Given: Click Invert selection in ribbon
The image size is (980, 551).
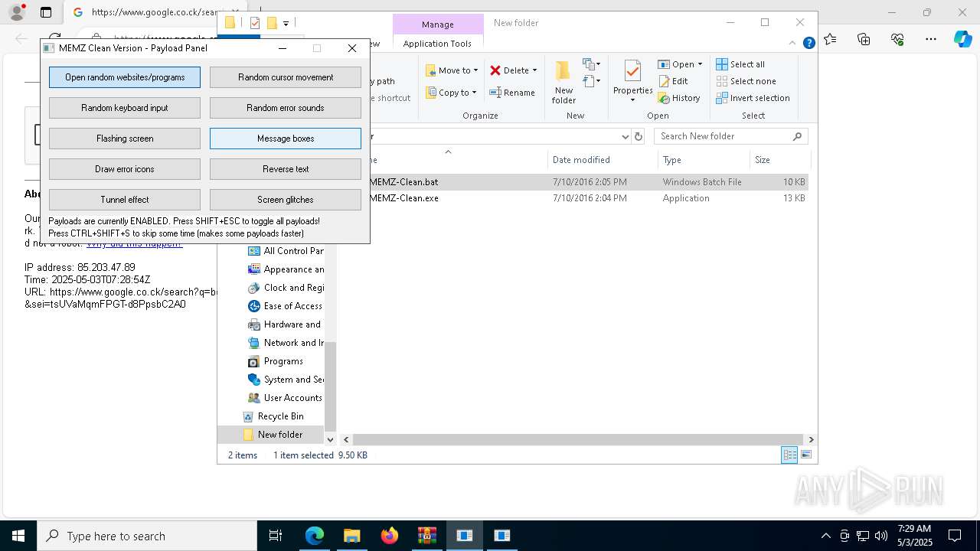Looking at the screenshot, I should [x=753, y=98].
